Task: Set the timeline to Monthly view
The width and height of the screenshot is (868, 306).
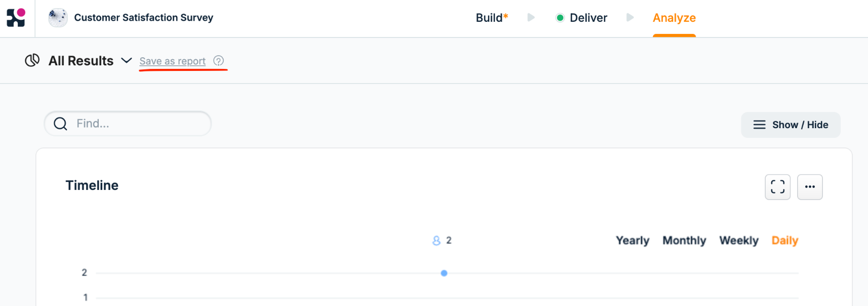Action: pos(684,241)
